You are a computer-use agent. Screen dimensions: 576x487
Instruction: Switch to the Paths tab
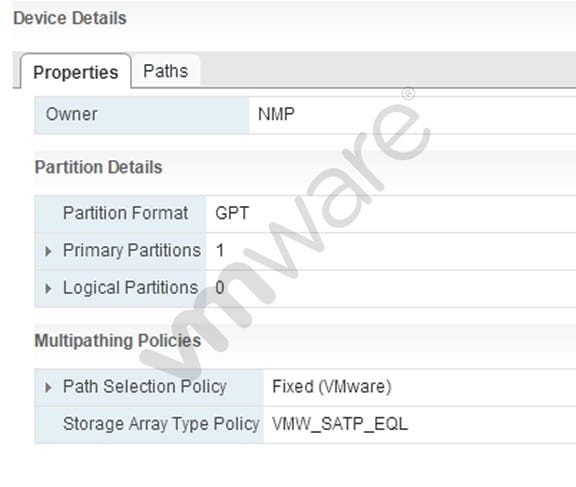tap(166, 71)
